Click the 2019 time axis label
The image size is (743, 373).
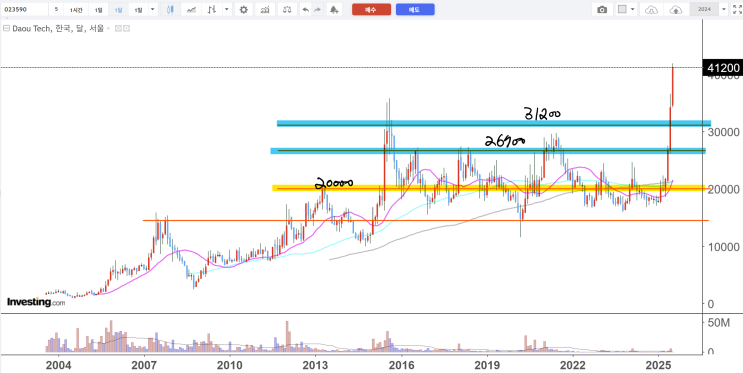tap(487, 366)
